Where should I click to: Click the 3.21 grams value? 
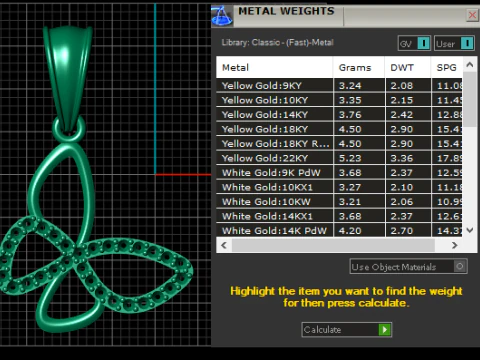(350, 202)
